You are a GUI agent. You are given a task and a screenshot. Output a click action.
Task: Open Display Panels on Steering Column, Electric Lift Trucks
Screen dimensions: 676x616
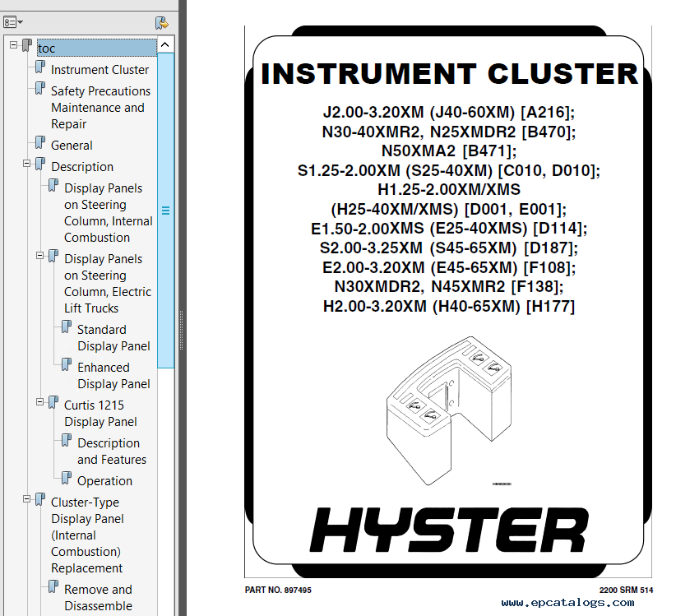pyautogui.click(x=108, y=284)
